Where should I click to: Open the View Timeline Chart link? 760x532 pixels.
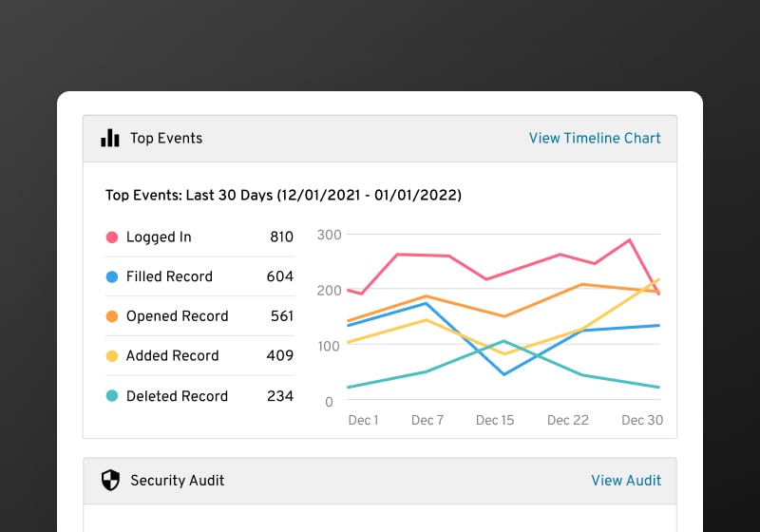click(x=595, y=139)
